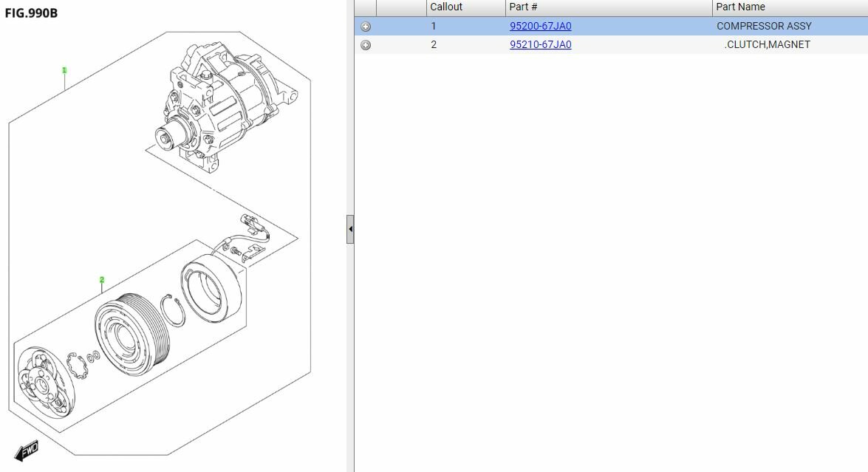Screen dimensions: 868x472
Task: Sort by Callout column header
Action: (x=446, y=7)
